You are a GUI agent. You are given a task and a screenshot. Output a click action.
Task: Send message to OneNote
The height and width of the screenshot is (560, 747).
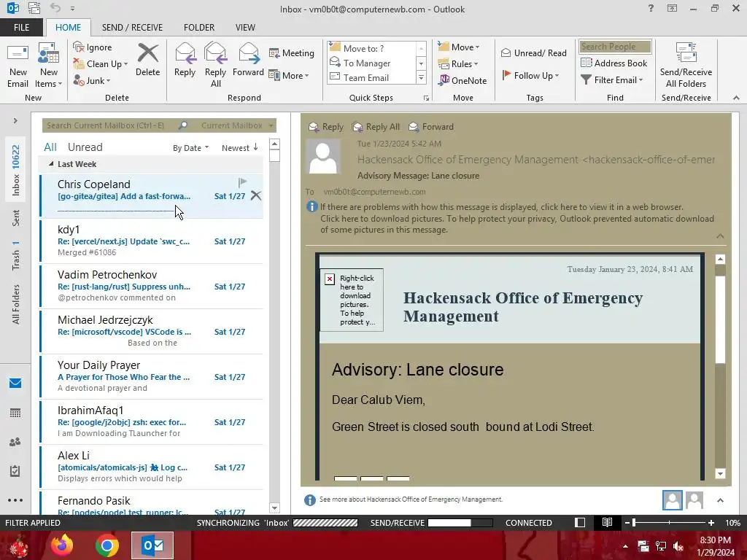point(462,80)
